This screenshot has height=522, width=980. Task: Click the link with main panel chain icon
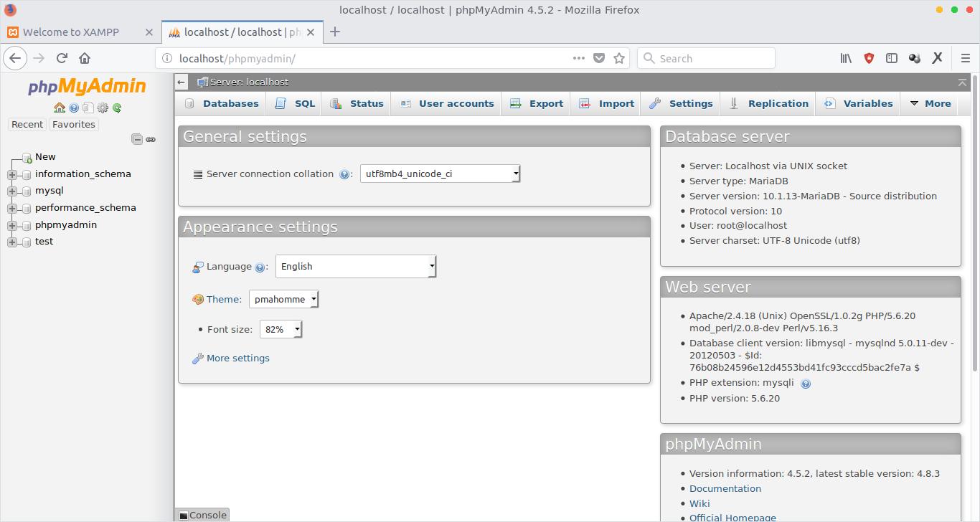tap(151, 139)
